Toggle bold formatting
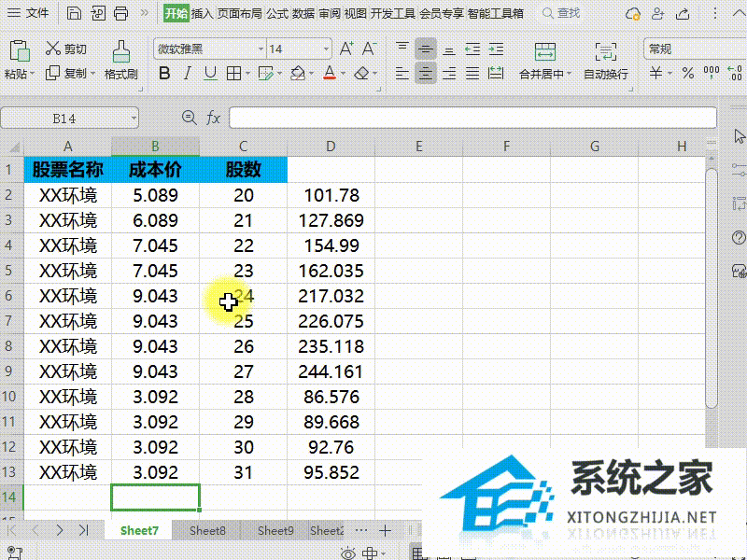The image size is (747, 560). click(163, 73)
